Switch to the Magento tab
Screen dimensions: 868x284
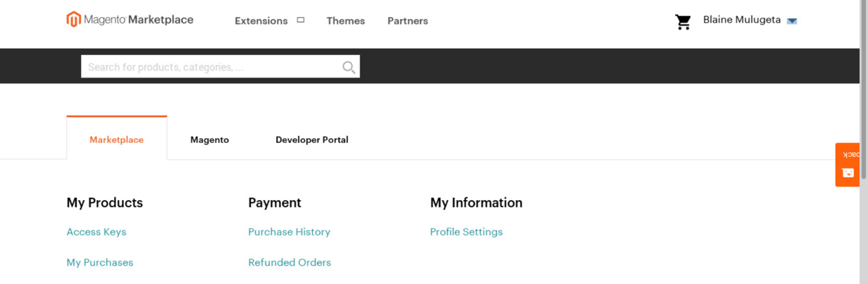(x=210, y=140)
